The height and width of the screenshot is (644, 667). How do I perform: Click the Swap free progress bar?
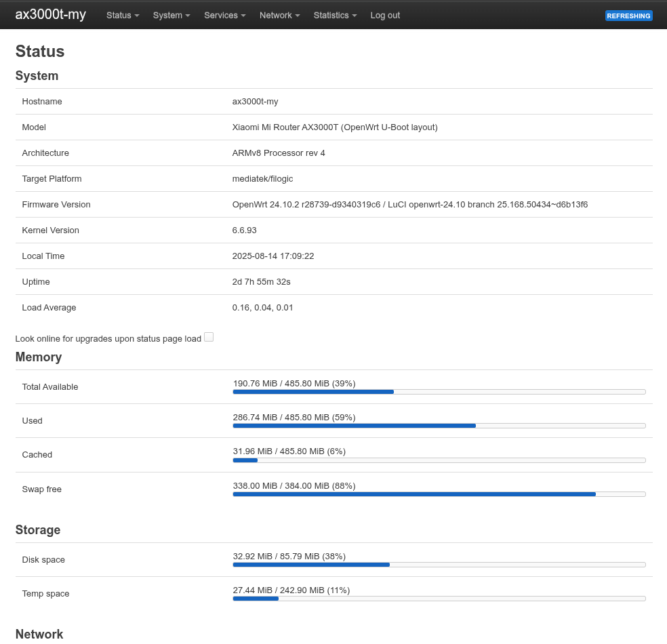point(439,494)
